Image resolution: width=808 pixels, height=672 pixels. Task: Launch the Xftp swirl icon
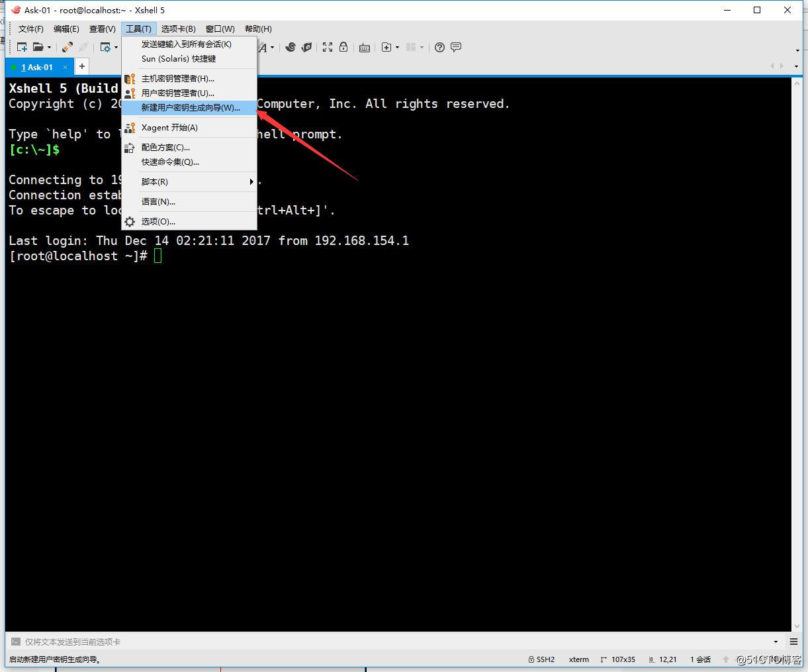pyautogui.click(x=291, y=47)
